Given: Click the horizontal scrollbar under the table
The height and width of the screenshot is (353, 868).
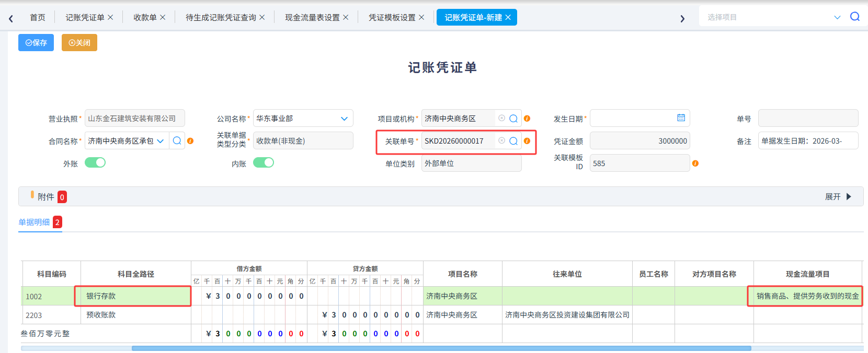Looking at the screenshot, I should tap(441, 348).
